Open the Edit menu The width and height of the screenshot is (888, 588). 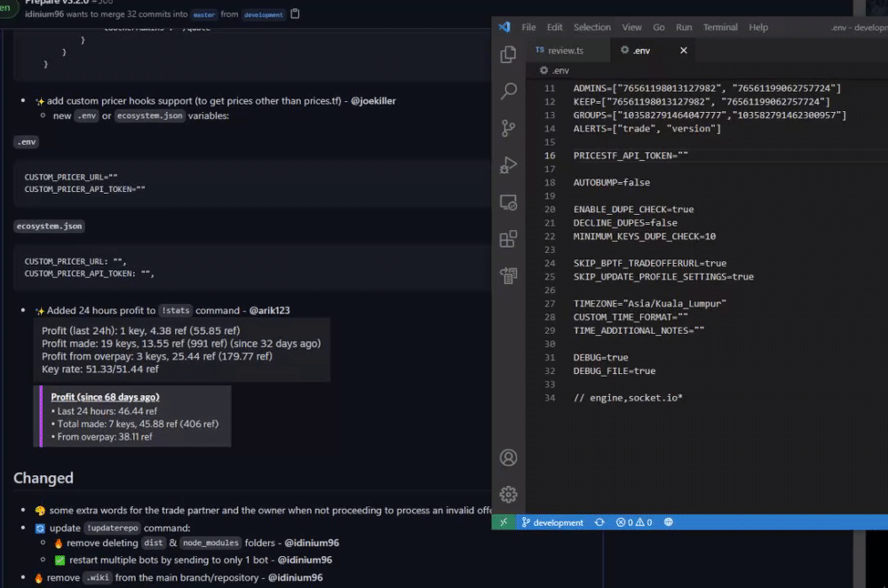pyautogui.click(x=554, y=28)
